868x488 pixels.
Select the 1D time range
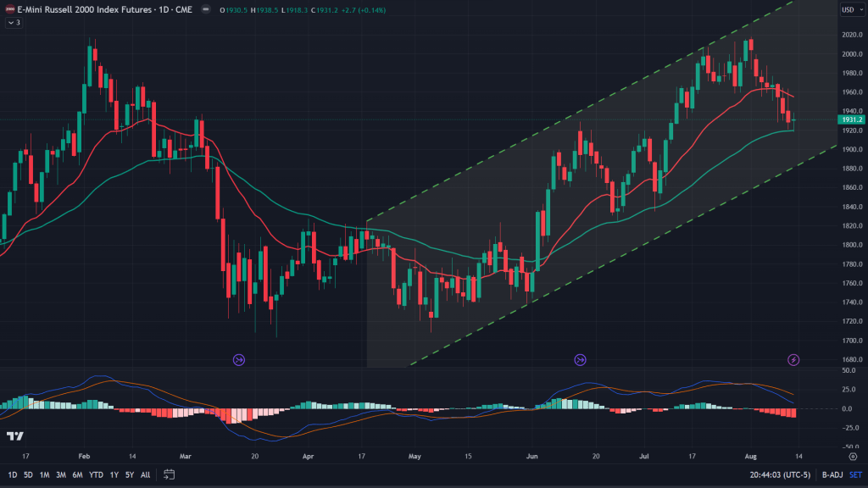[x=10, y=474]
